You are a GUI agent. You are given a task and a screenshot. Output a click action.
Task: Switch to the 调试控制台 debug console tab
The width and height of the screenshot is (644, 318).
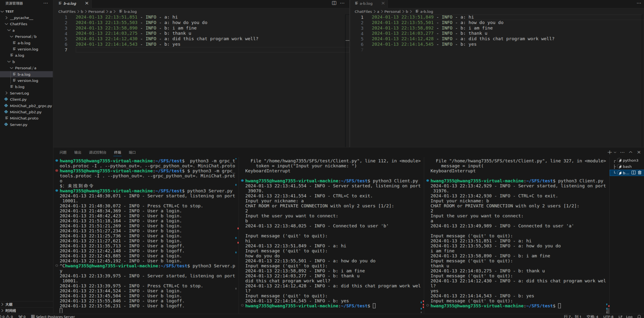pyautogui.click(x=98, y=152)
